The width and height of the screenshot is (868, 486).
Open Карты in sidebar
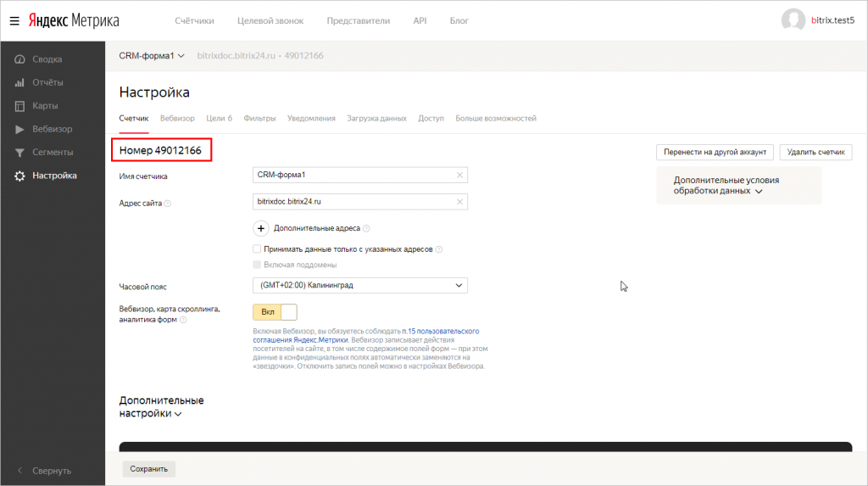[45, 106]
